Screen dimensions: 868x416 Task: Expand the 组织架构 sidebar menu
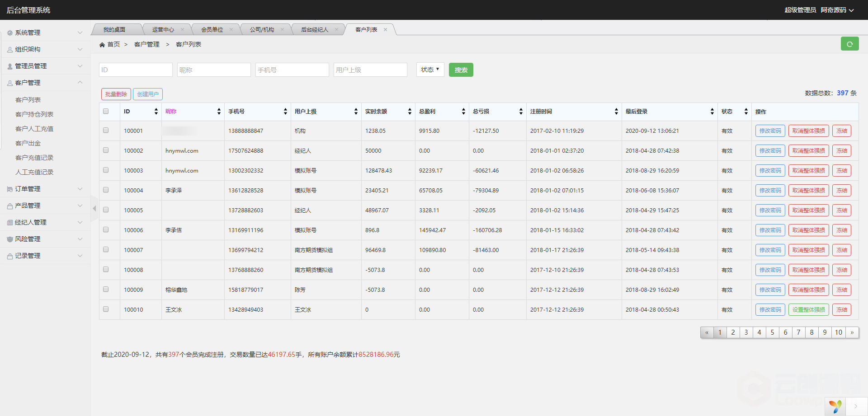[45, 49]
